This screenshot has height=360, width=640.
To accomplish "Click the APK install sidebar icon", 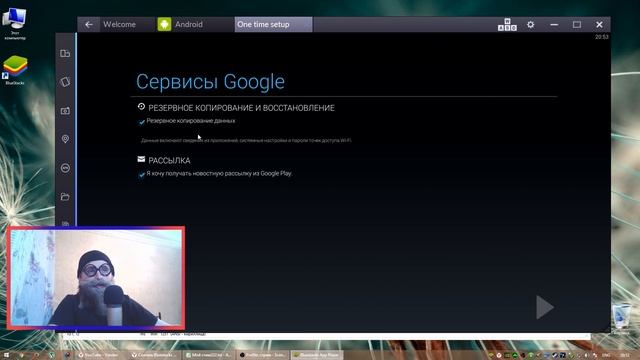I will coord(65,168).
